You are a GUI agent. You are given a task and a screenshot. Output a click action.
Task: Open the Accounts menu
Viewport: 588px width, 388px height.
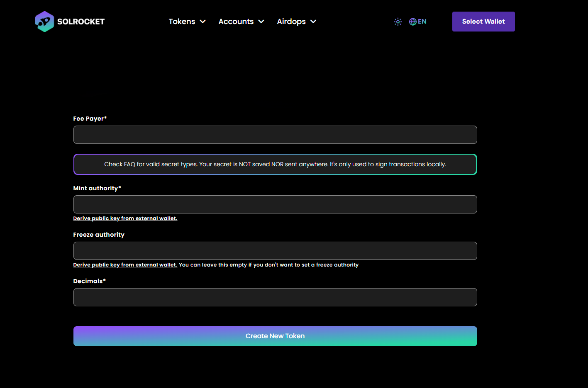pos(236,22)
